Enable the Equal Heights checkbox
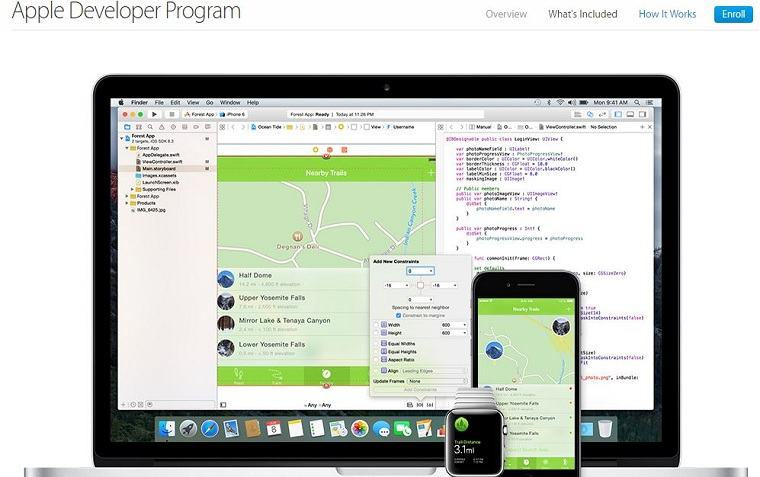 click(376, 352)
